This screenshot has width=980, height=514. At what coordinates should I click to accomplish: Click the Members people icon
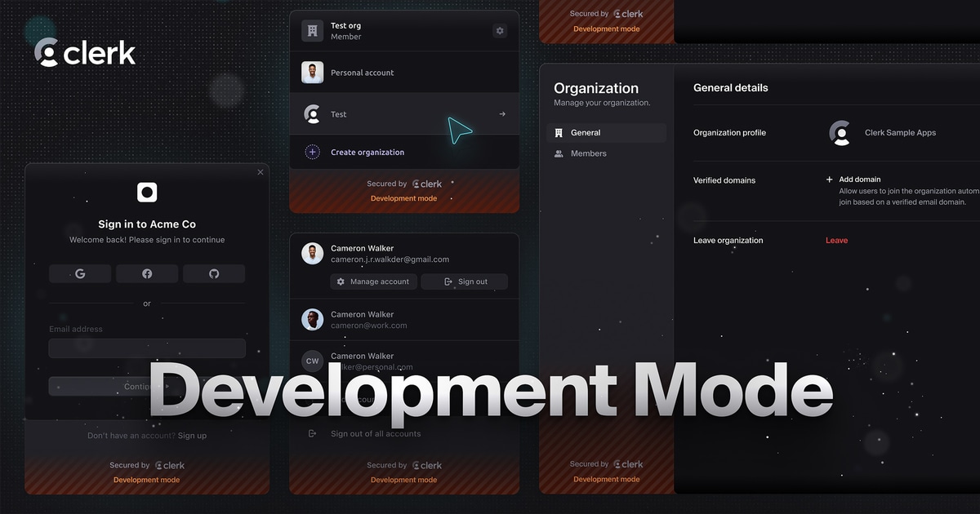point(559,153)
